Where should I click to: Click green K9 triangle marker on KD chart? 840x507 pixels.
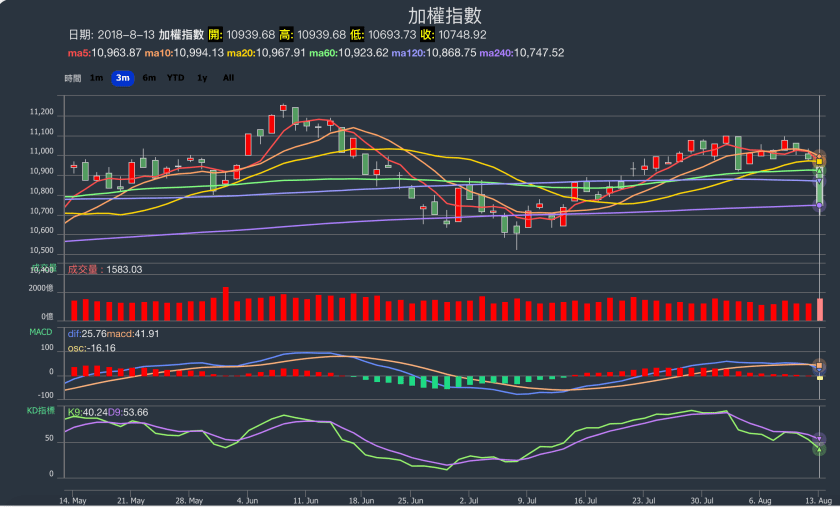point(819,450)
